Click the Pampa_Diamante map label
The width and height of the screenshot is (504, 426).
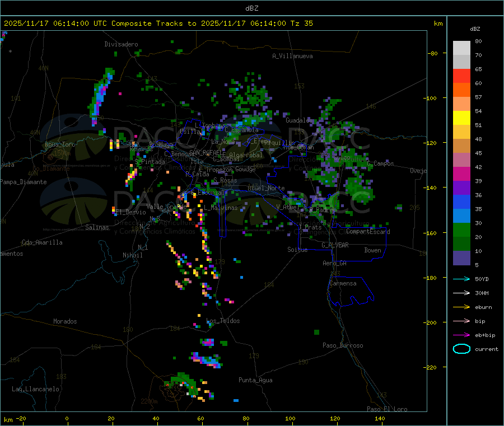pos(24,182)
